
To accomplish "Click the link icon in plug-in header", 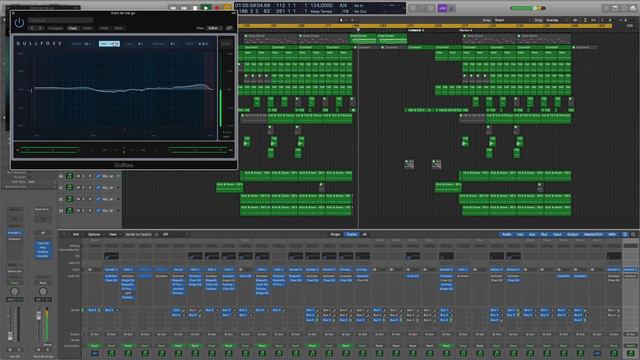I will (229, 28).
